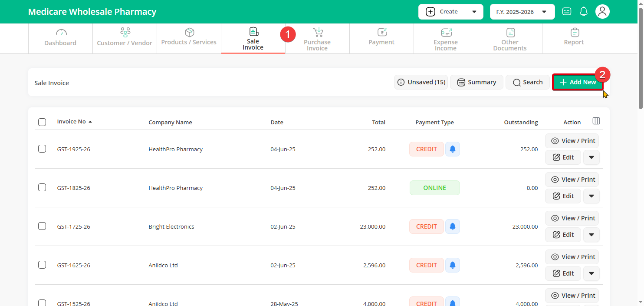Screen dimensions: 644x306
Task: Click reminder bell for invoice GST-1625-26
Action: (x=453, y=265)
